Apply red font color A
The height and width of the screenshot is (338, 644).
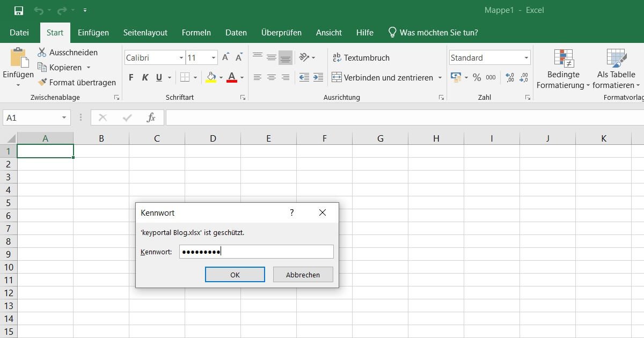232,78
